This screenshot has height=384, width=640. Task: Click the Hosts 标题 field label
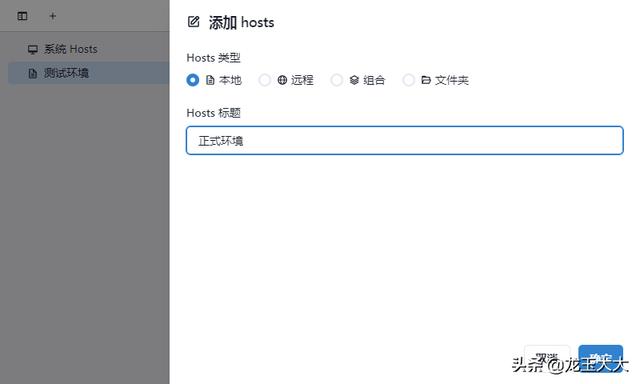(213, 113)
